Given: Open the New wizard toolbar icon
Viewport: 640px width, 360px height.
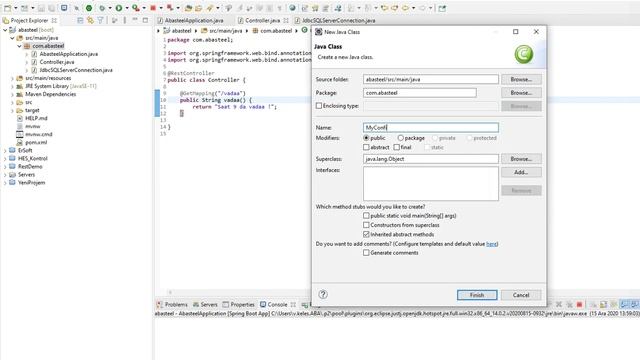Looking at the screenshot, I should [7, 8].
